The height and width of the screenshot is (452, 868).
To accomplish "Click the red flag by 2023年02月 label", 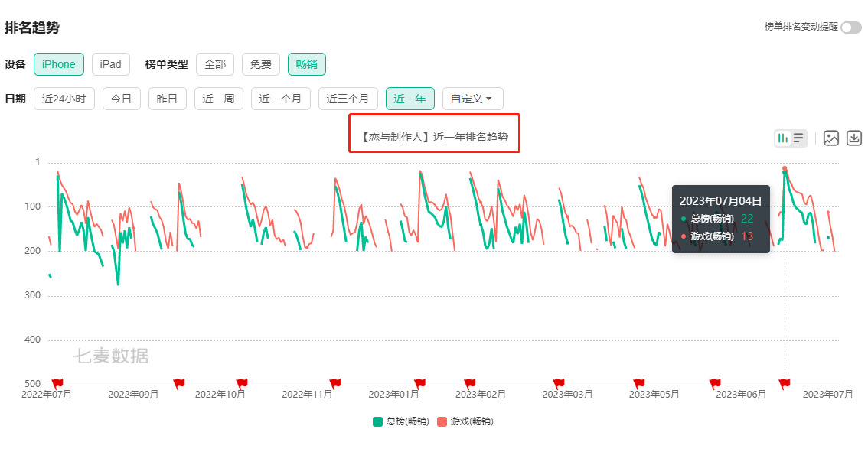I will pyautogui.click(x=470, y=383).
